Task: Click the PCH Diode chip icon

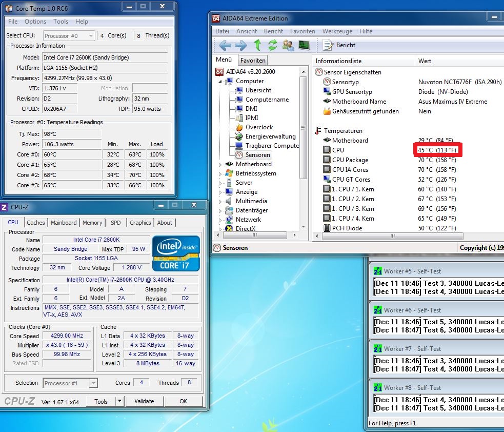Action: pyautogui.click(x=327, y=228)
